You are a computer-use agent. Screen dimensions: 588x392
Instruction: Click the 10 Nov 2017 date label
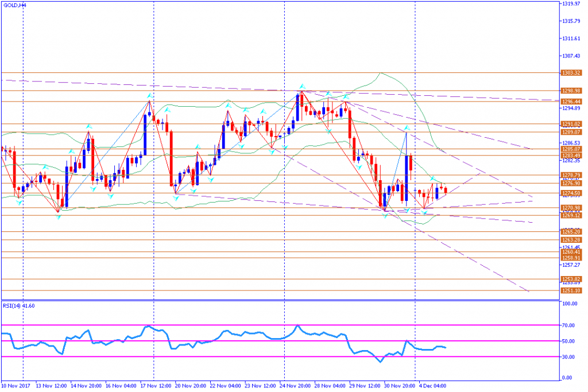coord(16,387)
